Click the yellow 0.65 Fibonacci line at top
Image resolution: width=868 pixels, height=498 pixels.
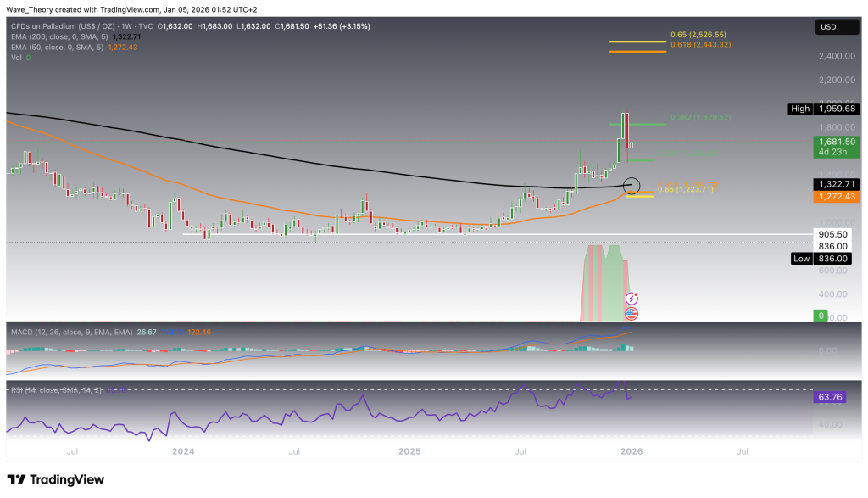click(637, 40)
